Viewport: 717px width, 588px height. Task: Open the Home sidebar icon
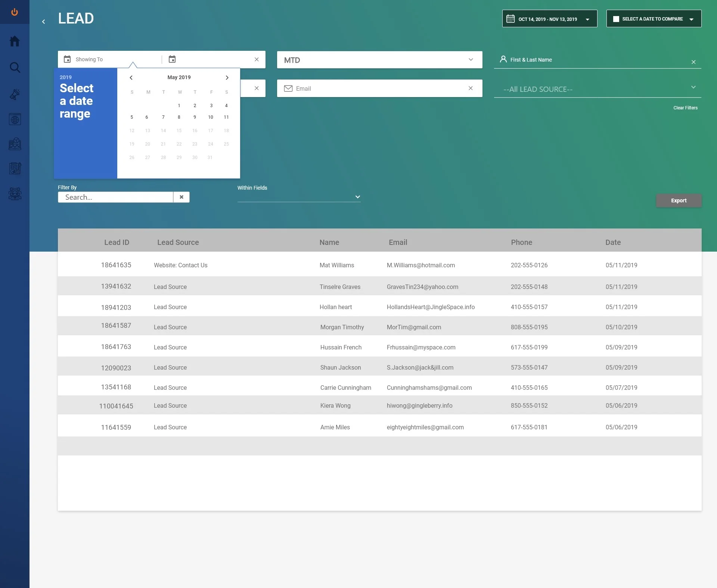point(15,41)
